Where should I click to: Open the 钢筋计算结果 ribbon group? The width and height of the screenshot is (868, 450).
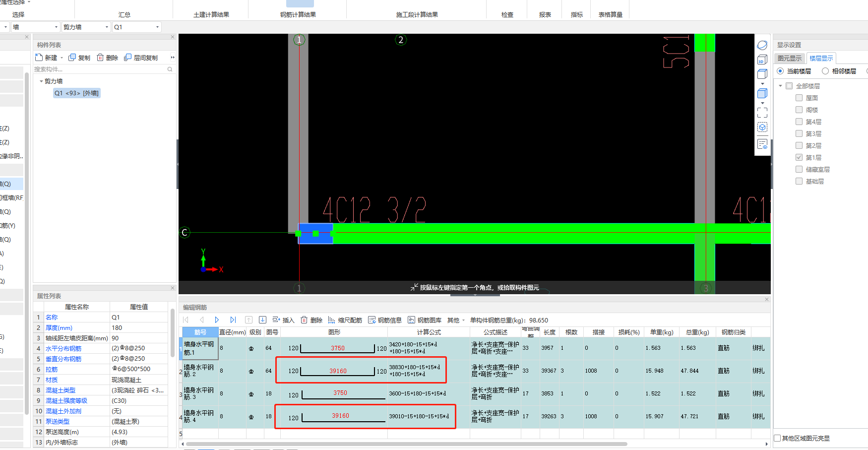click(x=298, y=14)
